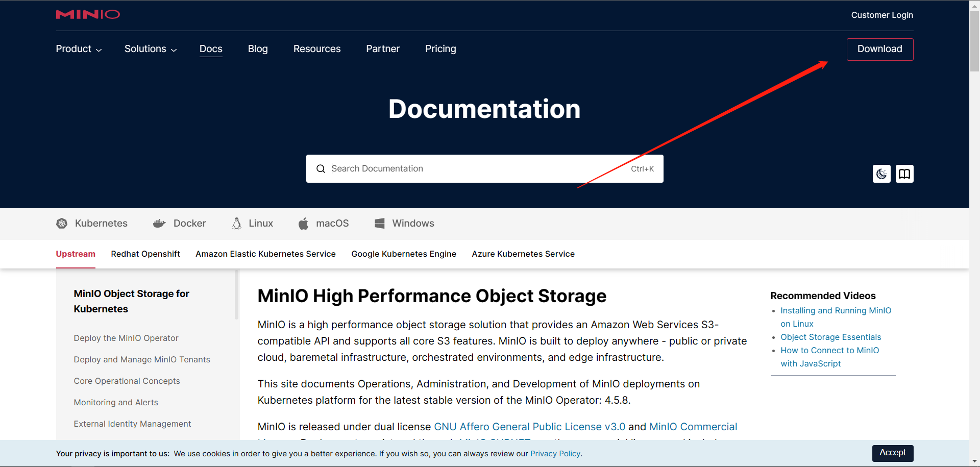The image size is (980, 467).
Task: Open MinIO Commercial License link
Action: (693, 427)
